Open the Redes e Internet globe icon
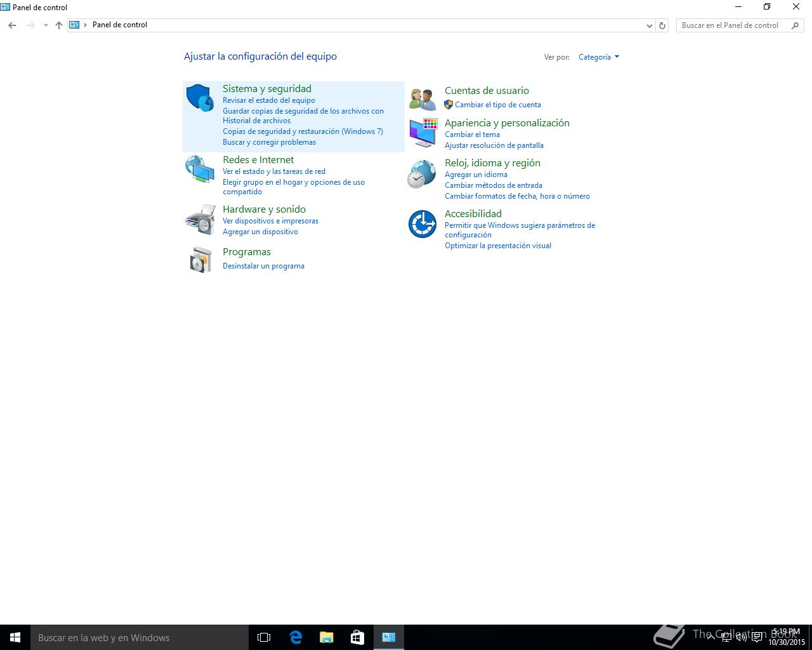812x650 pixels. coord(200,169)
